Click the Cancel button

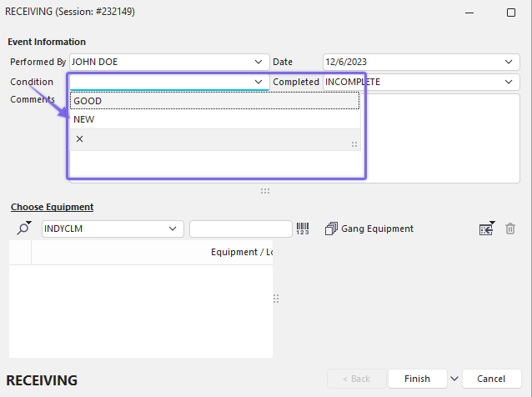tap(492, 379)
